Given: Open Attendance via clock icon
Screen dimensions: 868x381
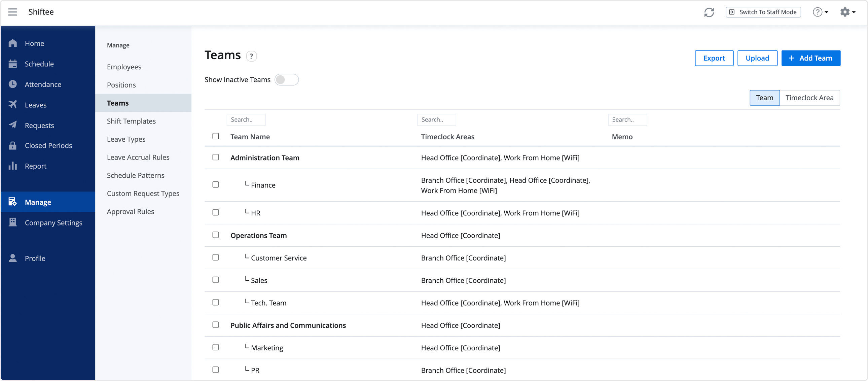Looking at the screenshot, I should point(13,84).
